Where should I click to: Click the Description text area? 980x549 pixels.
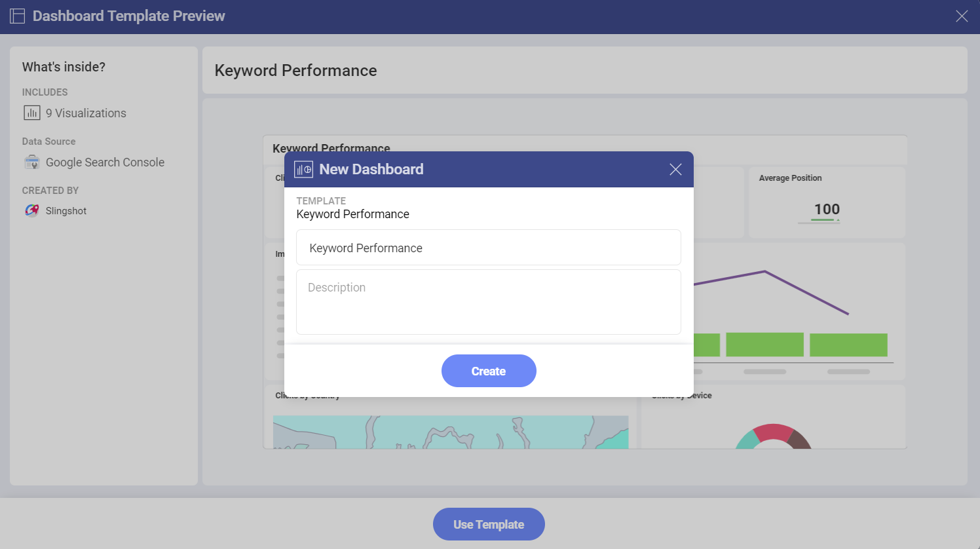click(488, 302)
